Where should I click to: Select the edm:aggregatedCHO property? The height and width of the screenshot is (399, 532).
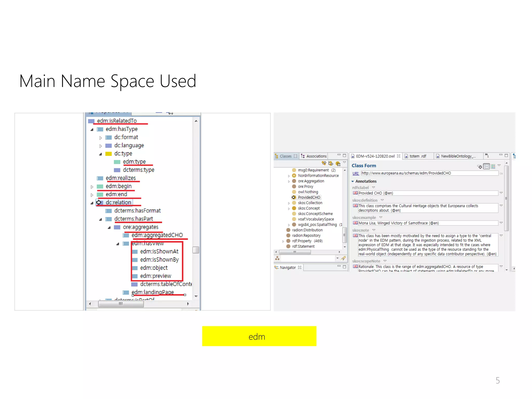pyautogui.click(x=157, y=235)
